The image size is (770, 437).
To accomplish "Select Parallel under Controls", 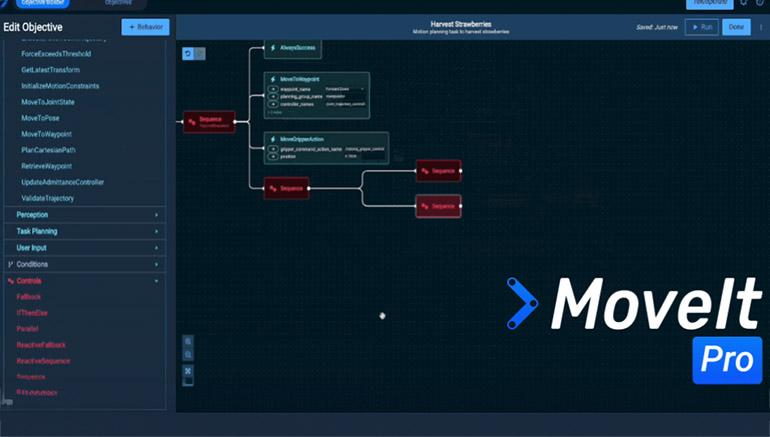I will tap(27, 329).
